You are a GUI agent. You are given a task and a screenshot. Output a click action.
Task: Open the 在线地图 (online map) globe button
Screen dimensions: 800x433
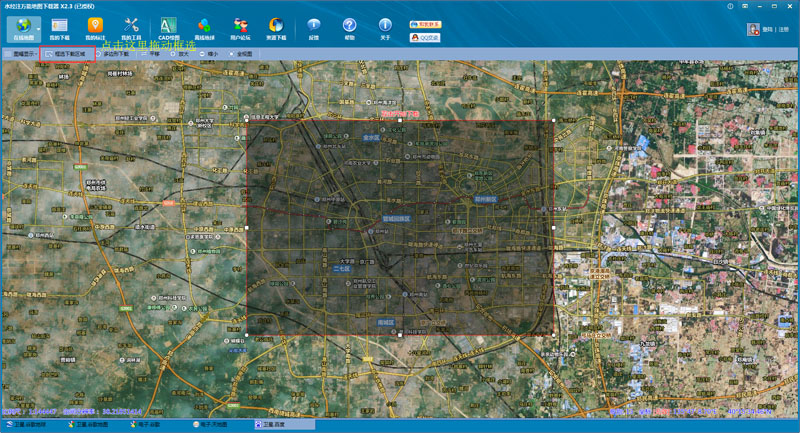pyautogui.click(x=22, y=29)
